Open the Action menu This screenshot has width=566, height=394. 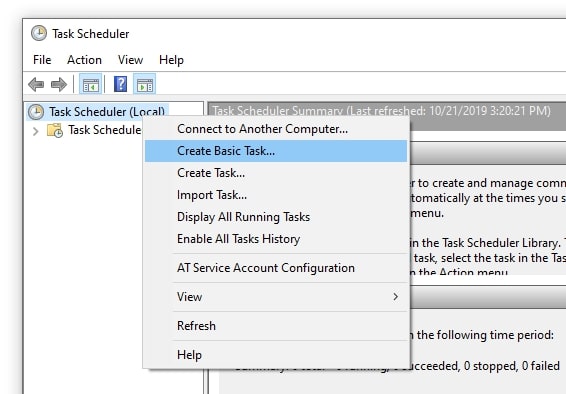[x=84, y=60]
